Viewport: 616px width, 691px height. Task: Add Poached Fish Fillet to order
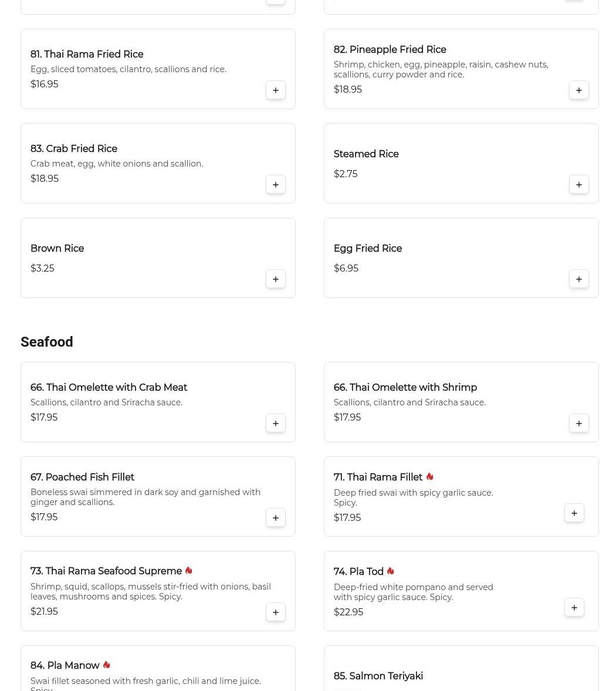[x=276, y=518]
